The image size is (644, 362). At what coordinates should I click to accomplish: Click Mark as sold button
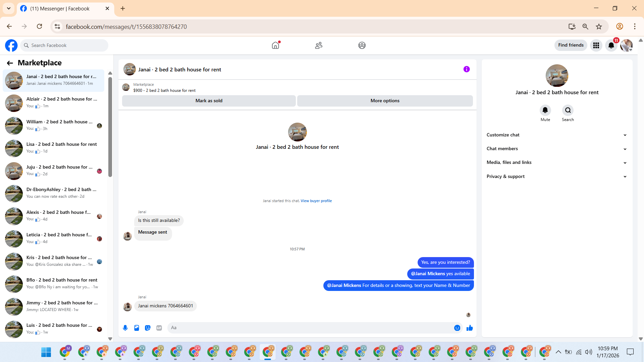click(209, 101)
